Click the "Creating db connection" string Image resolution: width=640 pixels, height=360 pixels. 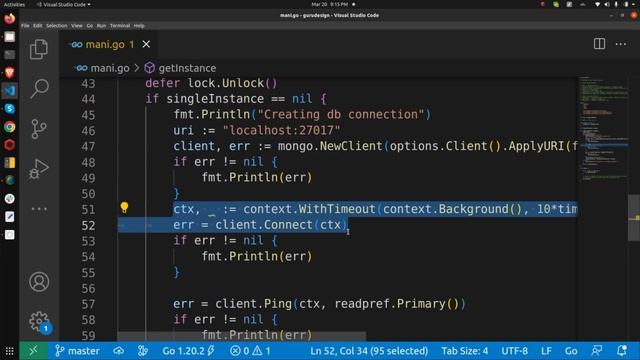[340, 114]
